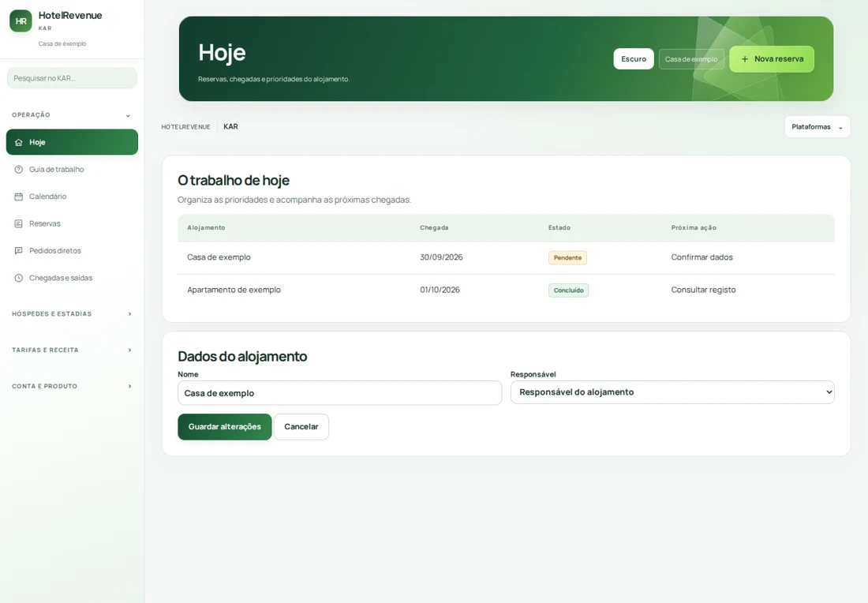The image size is (868, 603).
Task: Click Nova reserva button
Action: click(772, 59)
